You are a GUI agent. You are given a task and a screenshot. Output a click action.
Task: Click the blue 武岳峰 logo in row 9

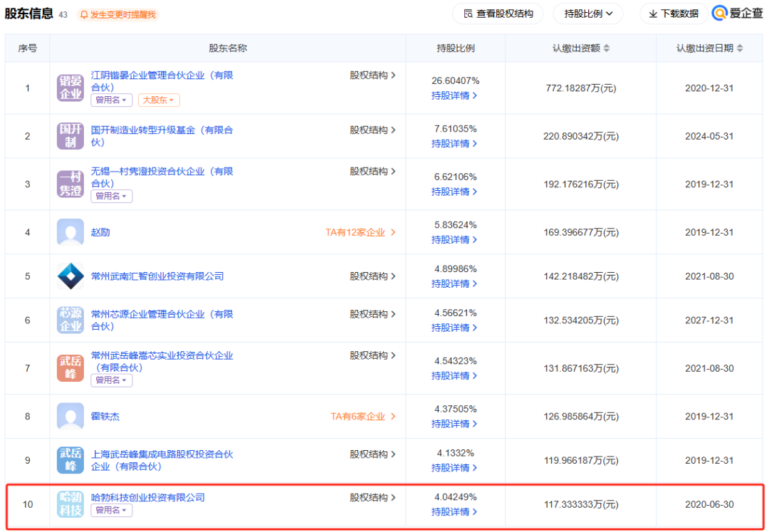pos(70,460)
